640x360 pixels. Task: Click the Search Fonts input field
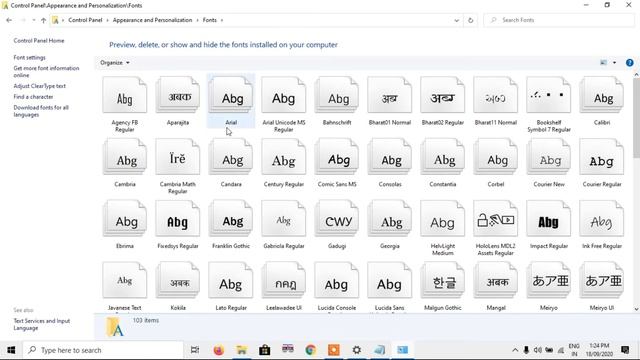559,20
